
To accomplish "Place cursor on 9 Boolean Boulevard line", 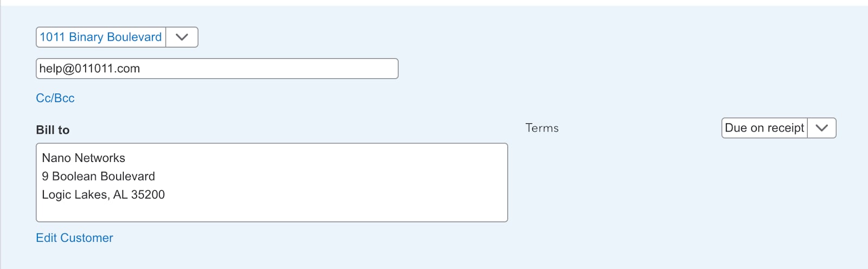I will (x=98, y=177).
